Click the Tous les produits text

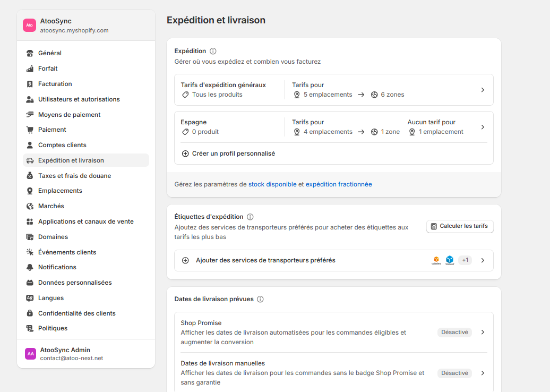tap(217, 95)
